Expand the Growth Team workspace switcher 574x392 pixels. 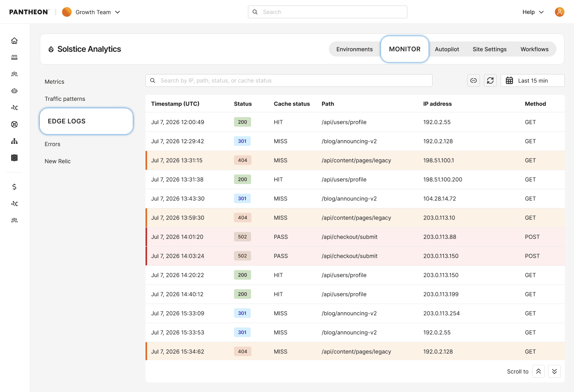91,12
